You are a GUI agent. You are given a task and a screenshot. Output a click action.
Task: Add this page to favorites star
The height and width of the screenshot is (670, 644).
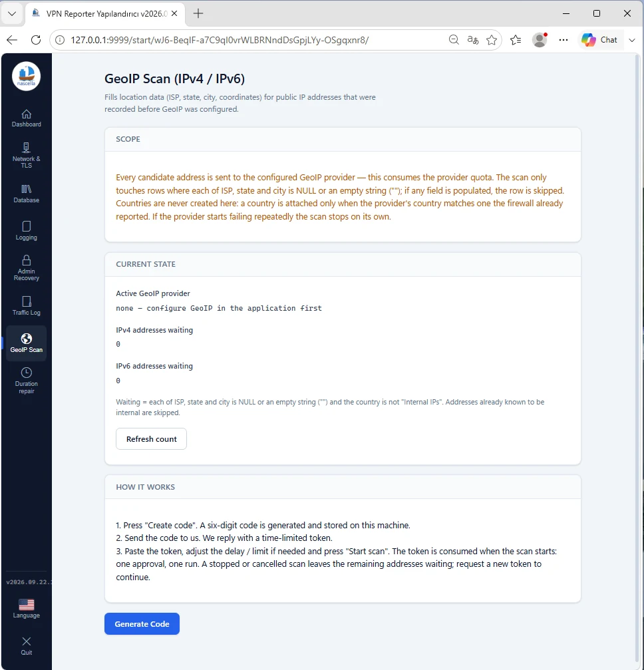(492, 40)
